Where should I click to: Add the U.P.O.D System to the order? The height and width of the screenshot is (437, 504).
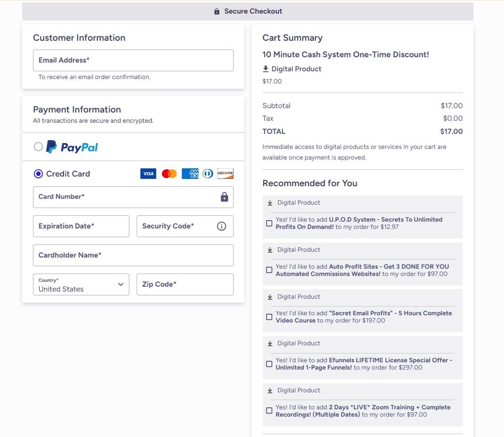(x=269, y=223)
